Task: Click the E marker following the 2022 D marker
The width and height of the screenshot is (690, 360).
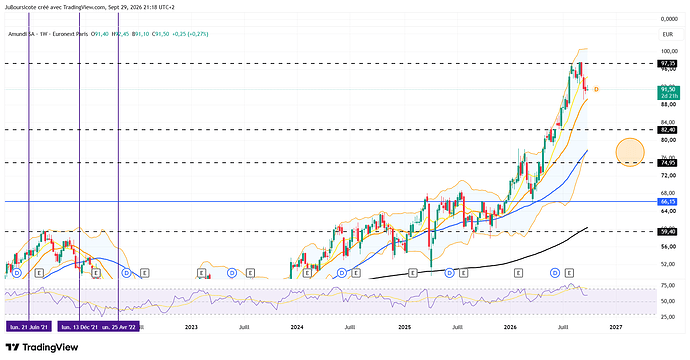Action: coord(145,273)
